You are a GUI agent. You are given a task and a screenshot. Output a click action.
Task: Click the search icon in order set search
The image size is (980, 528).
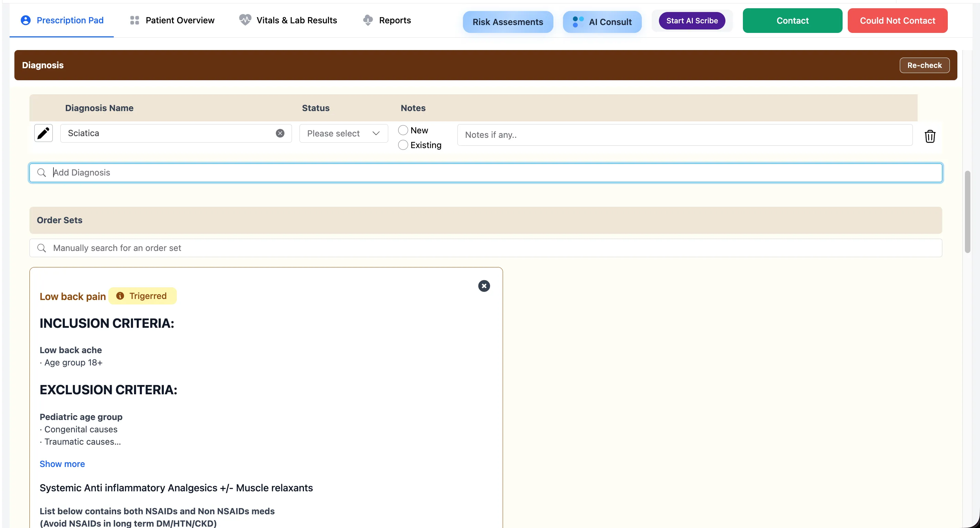42,248
